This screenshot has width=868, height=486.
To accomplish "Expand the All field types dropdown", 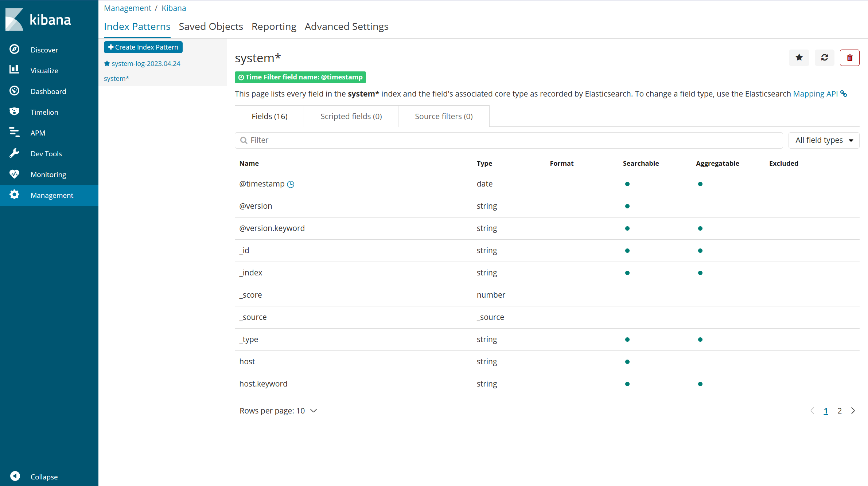I will pyautogui.click(x=824, y=140).
